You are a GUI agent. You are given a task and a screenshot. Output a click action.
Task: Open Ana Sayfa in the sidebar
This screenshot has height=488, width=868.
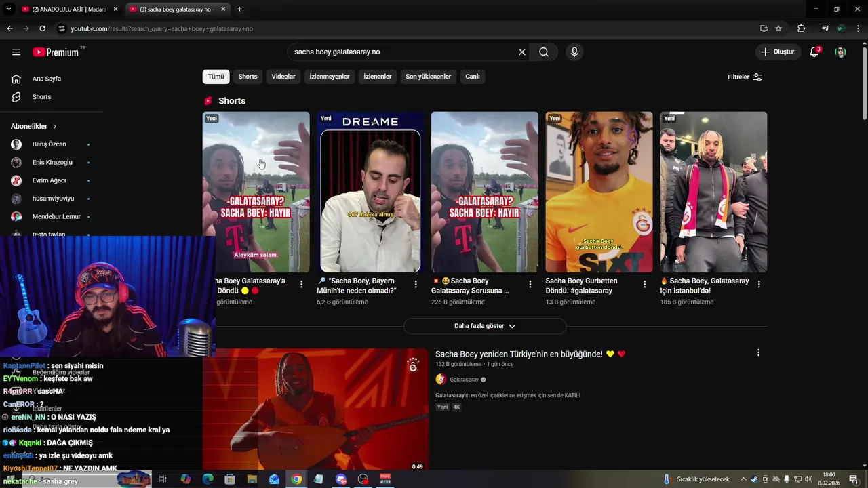pos(46,79)
